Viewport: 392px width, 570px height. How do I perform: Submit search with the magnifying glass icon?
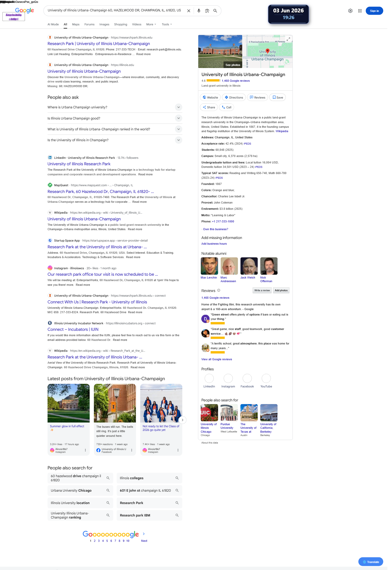tap(215, 11)
